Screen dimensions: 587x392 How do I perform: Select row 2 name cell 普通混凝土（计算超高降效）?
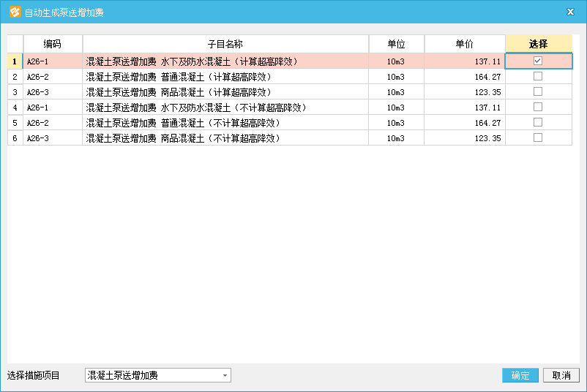(225, 77)
